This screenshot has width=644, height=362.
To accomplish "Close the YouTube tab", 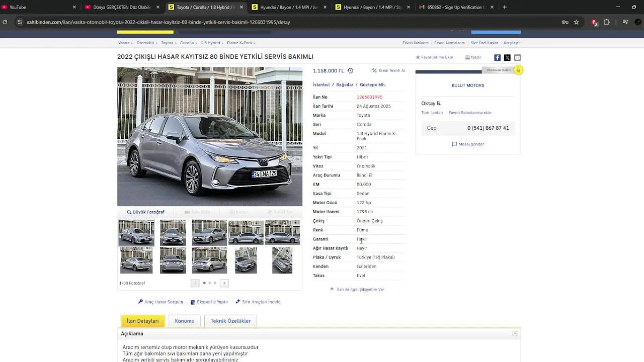I will click(x=74, y=7).
